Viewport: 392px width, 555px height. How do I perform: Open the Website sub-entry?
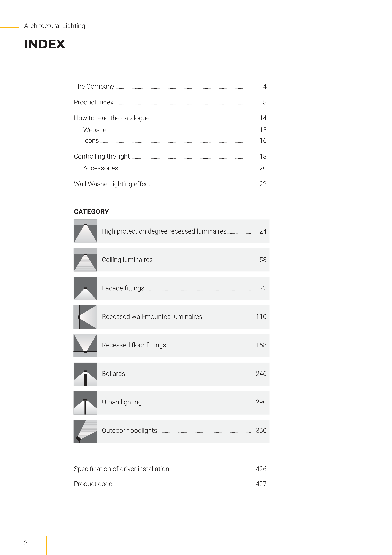[x=95, y=130]
